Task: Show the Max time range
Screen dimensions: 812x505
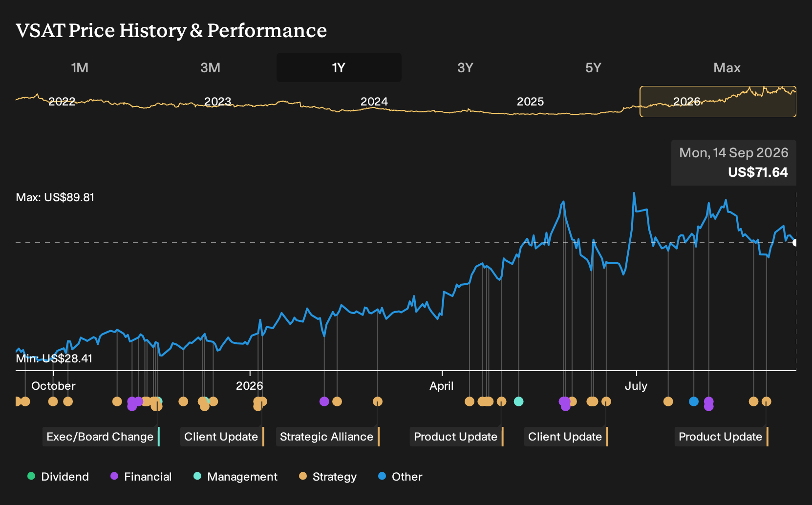Action: tap(727, 67)
